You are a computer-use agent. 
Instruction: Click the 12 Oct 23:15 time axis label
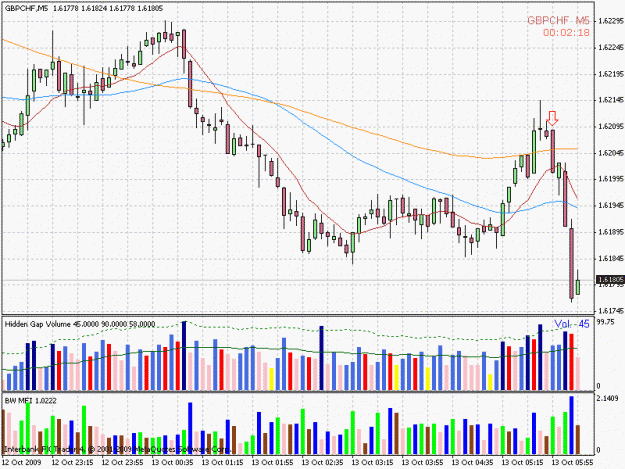(73, 463)
